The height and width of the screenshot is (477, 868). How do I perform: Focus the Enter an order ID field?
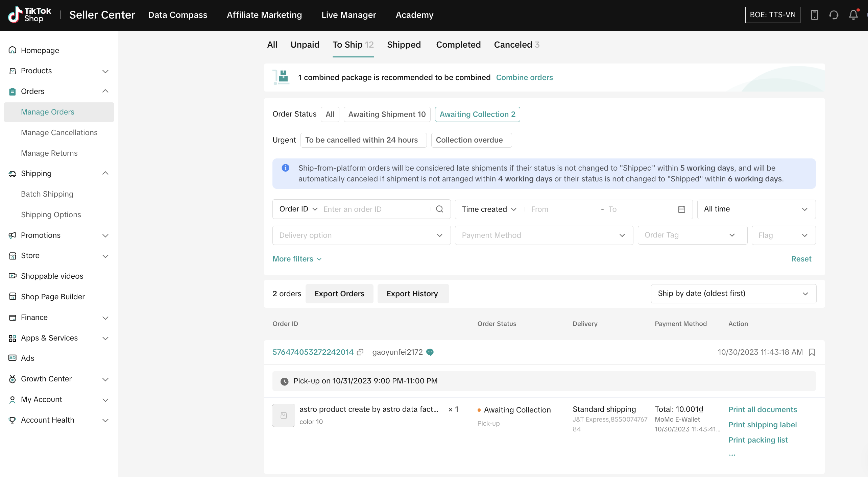[375, 209]
